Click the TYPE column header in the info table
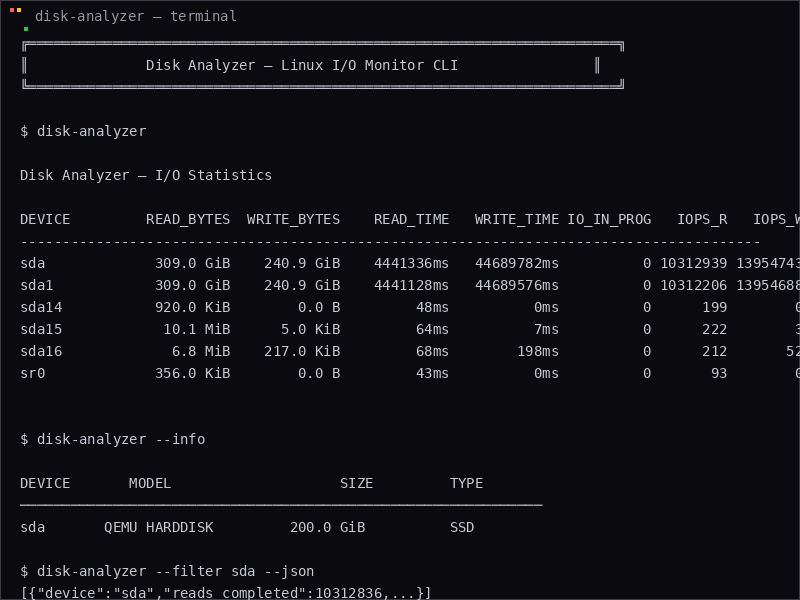This screenshot has height=600, width=800. 466,484
